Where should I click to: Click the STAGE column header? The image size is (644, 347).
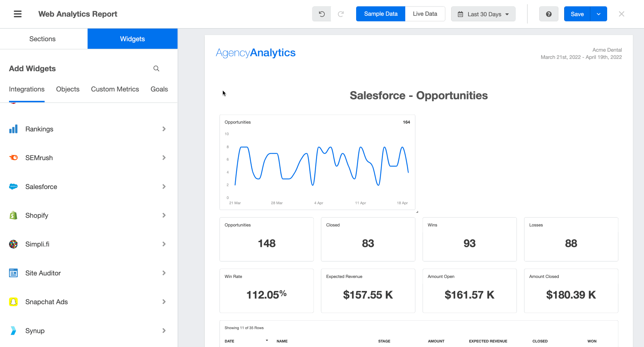(x=384, y=341)
